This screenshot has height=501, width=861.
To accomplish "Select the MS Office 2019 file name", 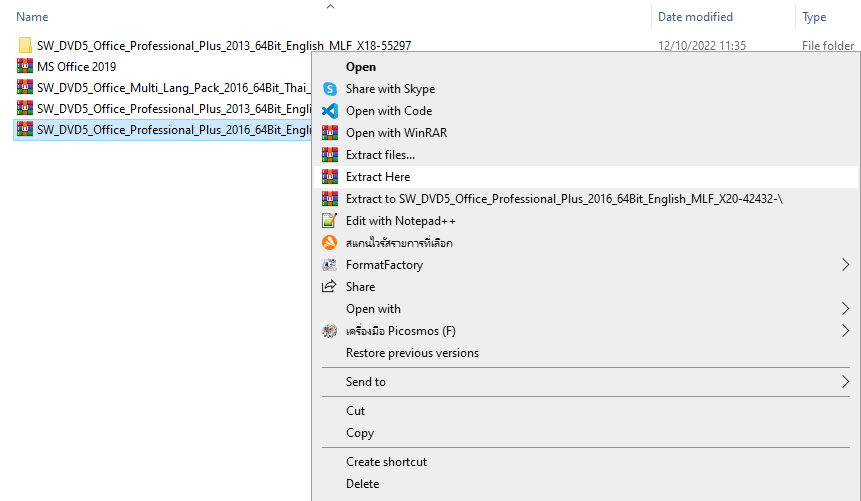I will coord(76,66).
